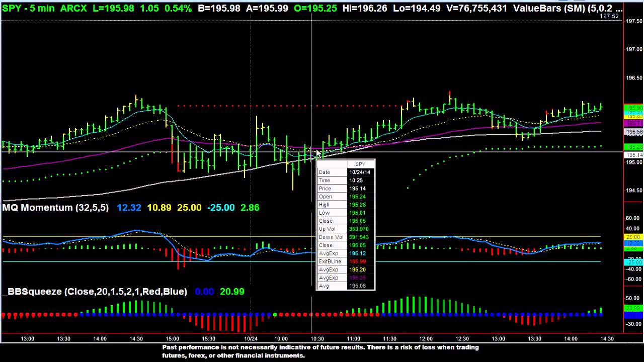
Task: Select the Up Vol 353,970 row
Action: pyautogui.click(x=346, y=229)
